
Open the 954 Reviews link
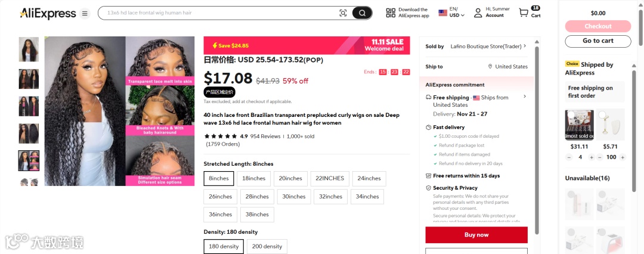click(x=265, y=137)
